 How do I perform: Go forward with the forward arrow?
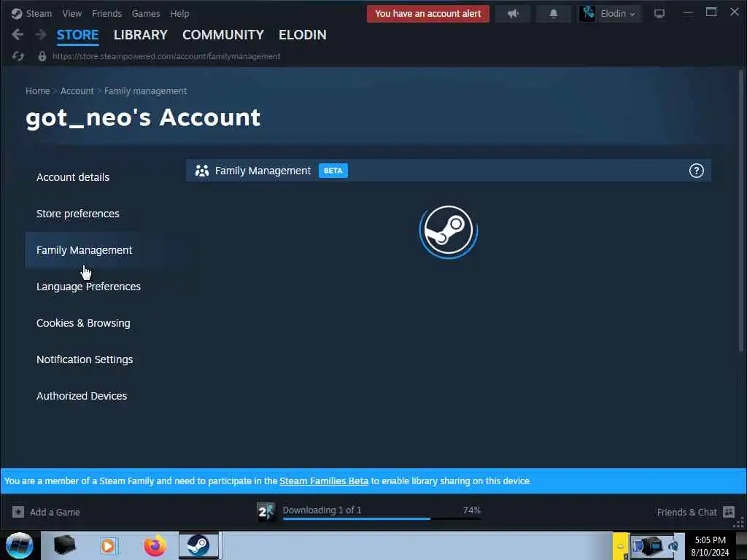tap(41, 34)
